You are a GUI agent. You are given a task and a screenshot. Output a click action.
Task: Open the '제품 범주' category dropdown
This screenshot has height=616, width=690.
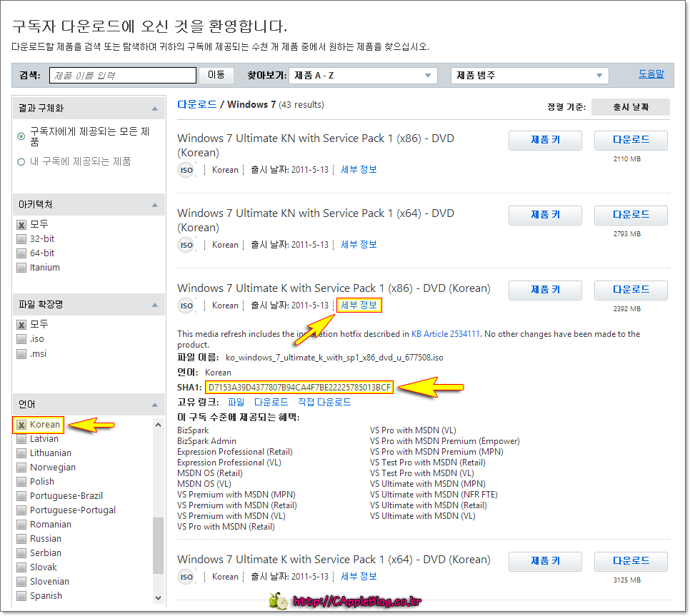click(530, 76)
